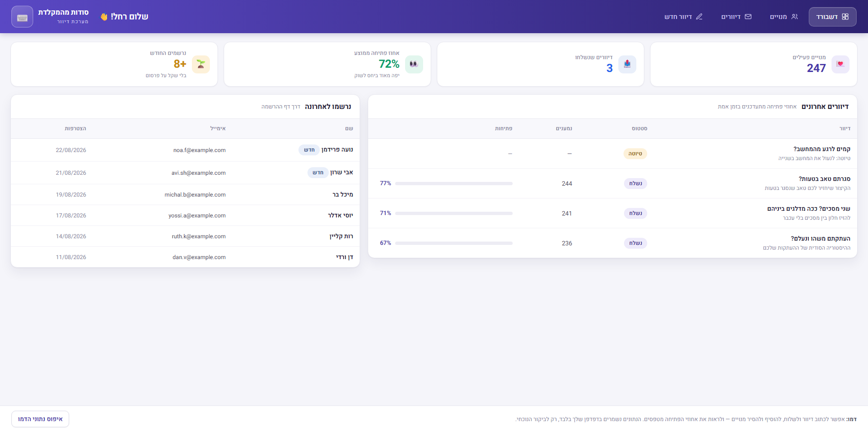Click the איפוס נתוני הדמו reset button

pyautogui.click(x=40, y=419)
